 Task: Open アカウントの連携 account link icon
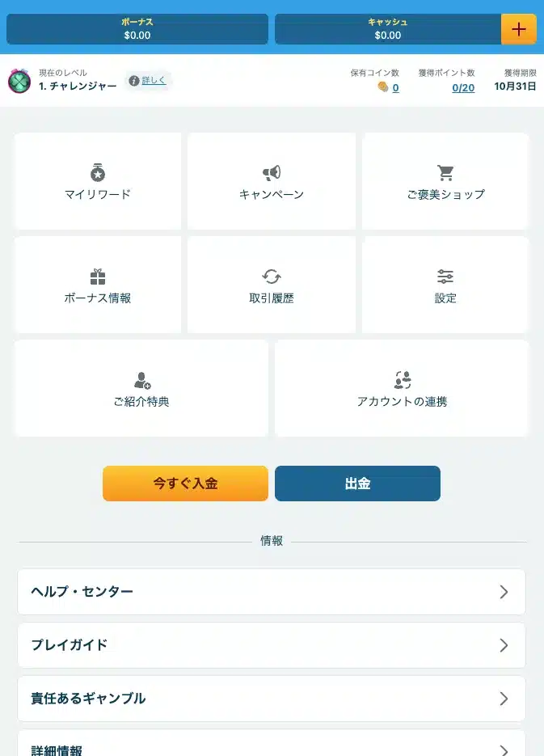[x=403, y=380]
